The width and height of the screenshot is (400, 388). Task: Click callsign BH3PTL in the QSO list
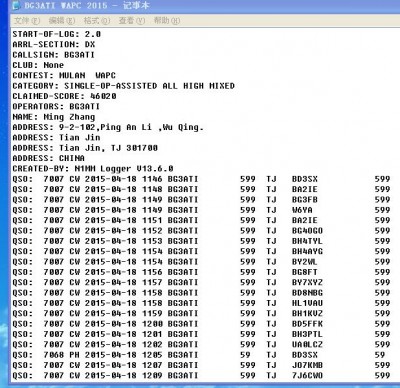coord(307,334)
